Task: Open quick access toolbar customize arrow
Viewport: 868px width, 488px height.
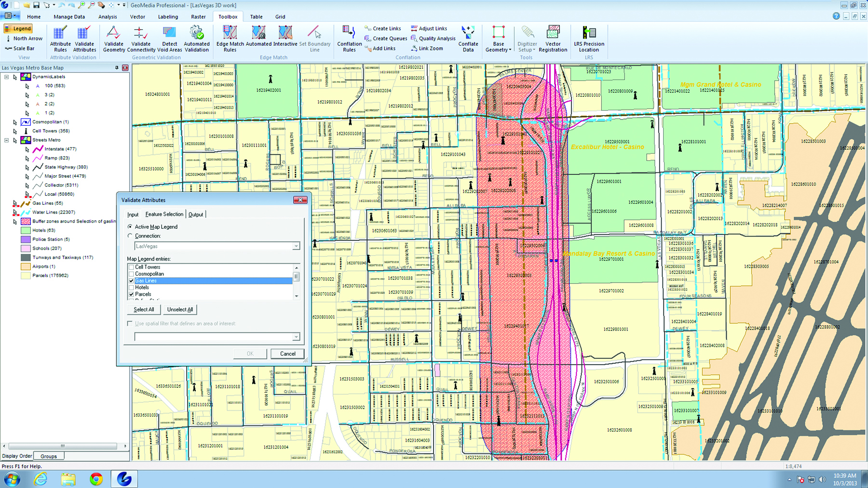Action: click(x=124, y=5)
